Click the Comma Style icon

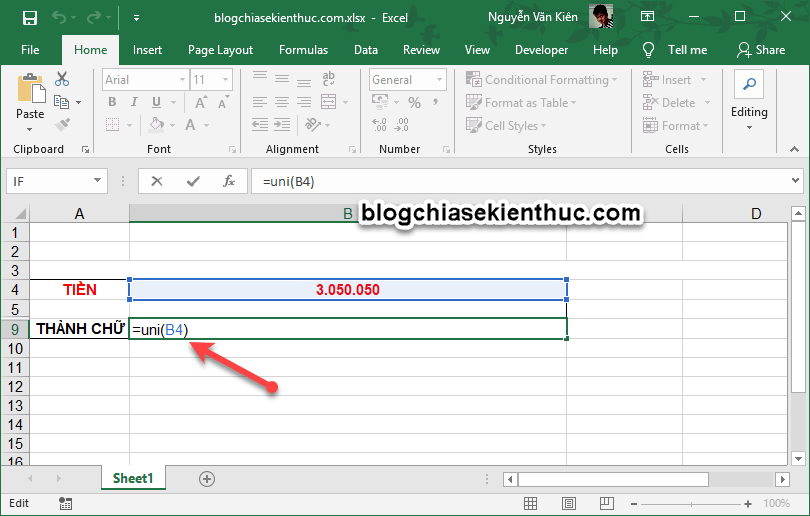435,102
